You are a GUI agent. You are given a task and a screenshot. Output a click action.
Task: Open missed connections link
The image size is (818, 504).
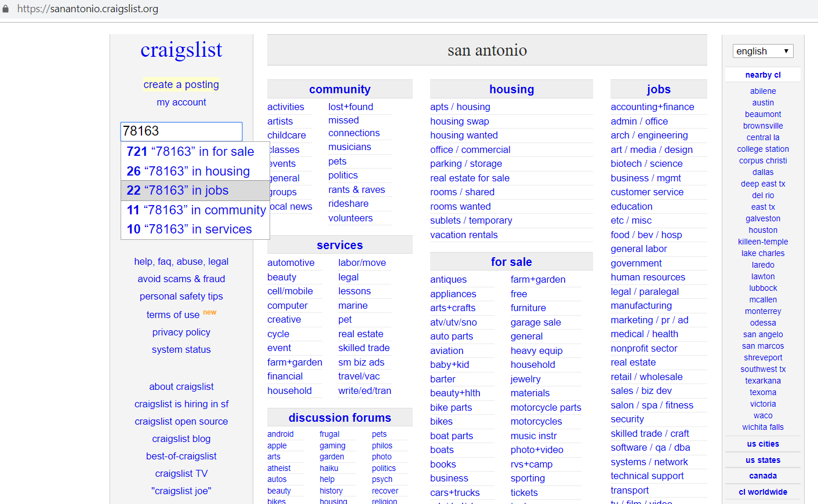[x=354, y=126]
